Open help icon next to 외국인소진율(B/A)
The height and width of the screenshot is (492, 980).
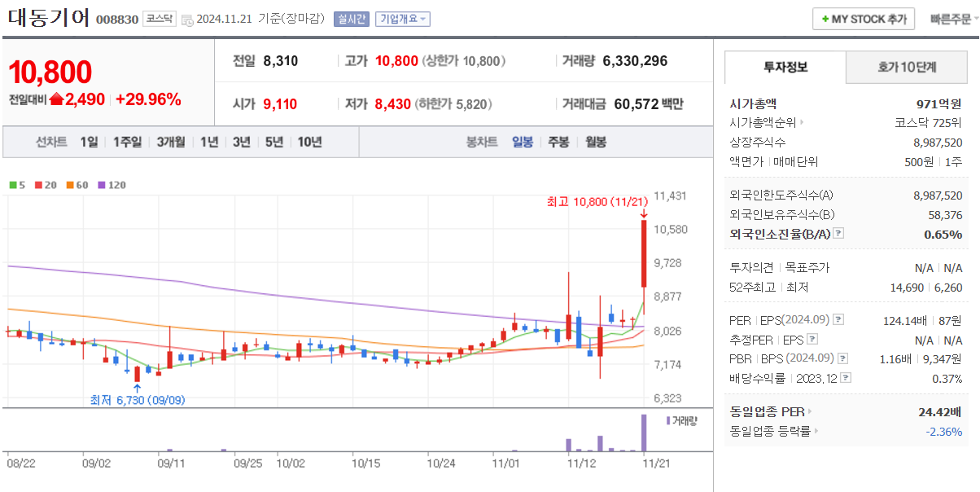[x=839, y=234]
